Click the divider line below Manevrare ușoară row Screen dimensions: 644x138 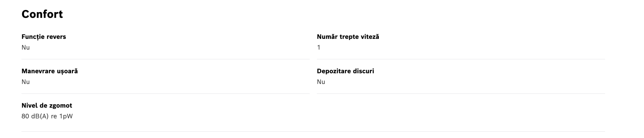[x=165, y=94]
